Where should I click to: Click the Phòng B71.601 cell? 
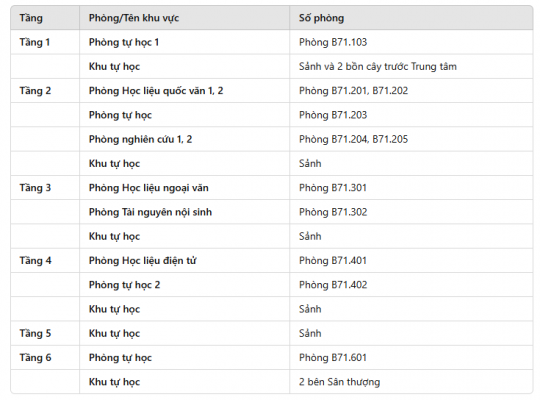pos(333,358)
